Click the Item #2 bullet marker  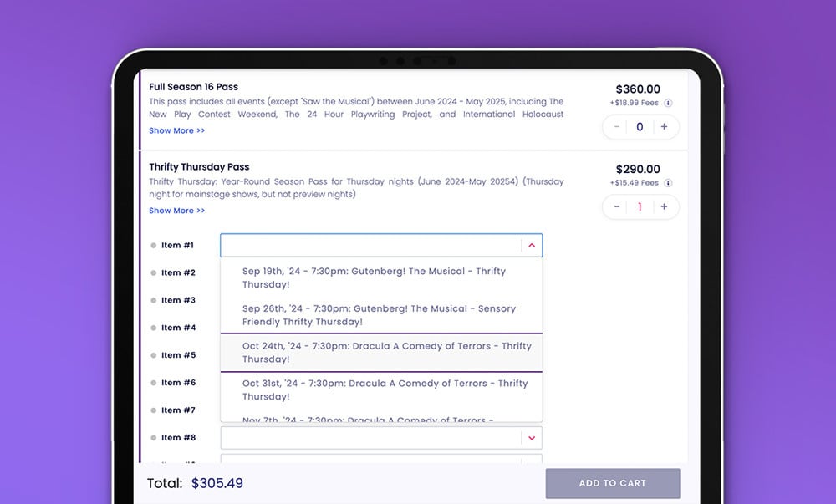pyautogui.click(x=154, y=272)
